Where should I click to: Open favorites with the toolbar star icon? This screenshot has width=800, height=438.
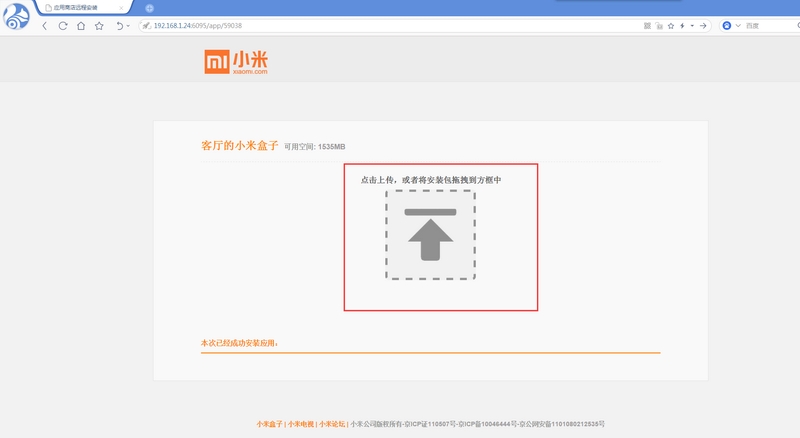pos(99,26)
